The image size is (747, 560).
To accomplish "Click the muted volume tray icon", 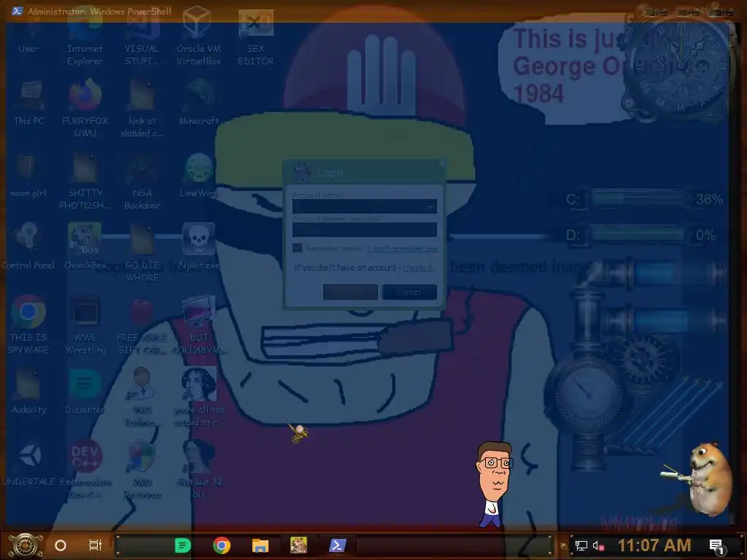I will (599, 545).
